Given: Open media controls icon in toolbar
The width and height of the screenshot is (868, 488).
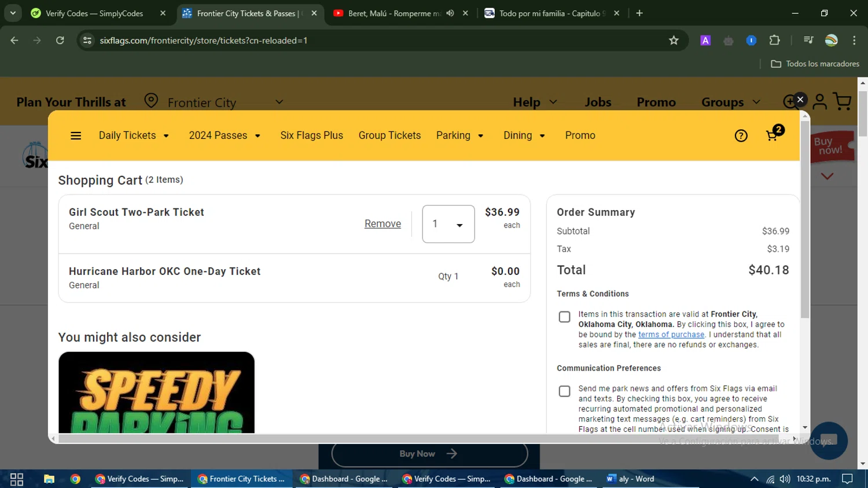Looking at the screenshot, I should click(808, 41).
